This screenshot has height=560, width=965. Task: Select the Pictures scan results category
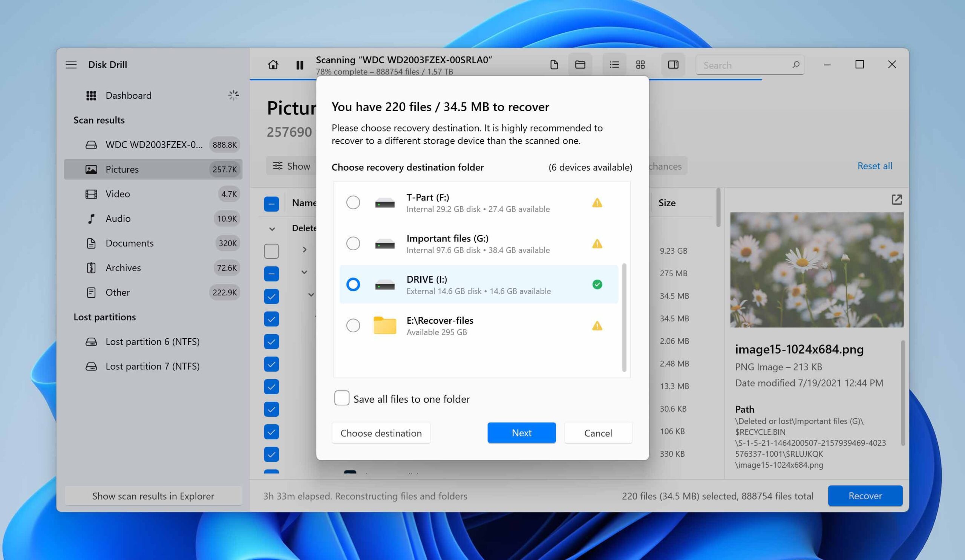(122, 169)
